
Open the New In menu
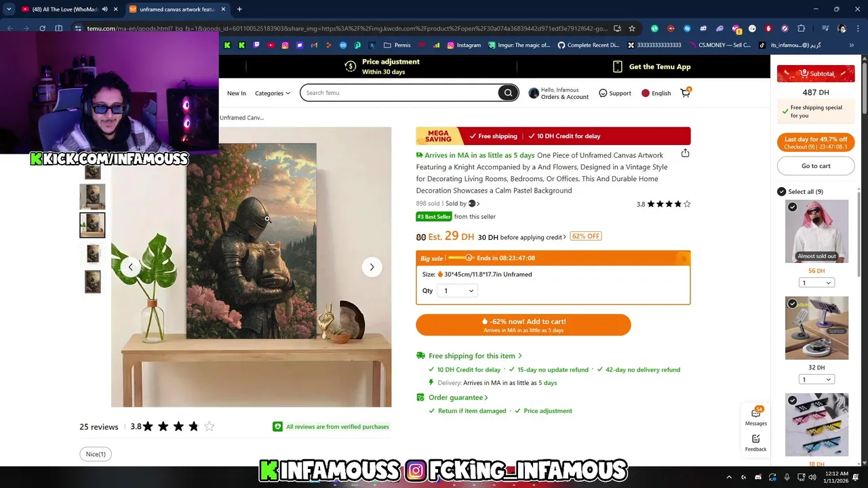pos(237,93)
